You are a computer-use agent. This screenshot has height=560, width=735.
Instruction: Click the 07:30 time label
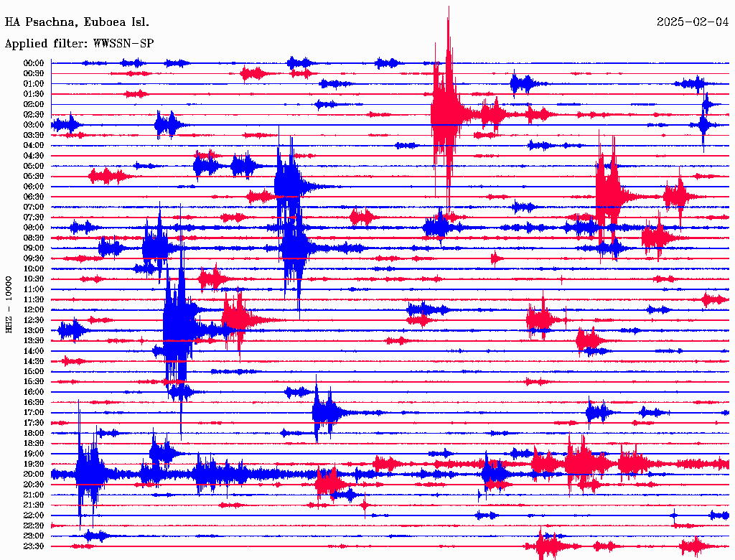point(34,217)
